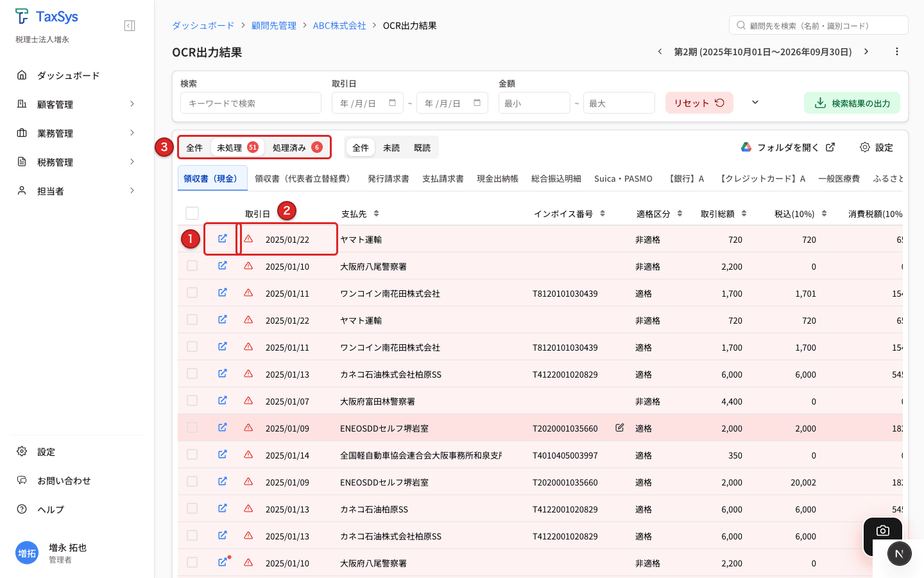The height and width of the screenshot is (578, 924).
Task: Open external link icon for 大阪府富田林警察署 row
Action: point(223,401)
